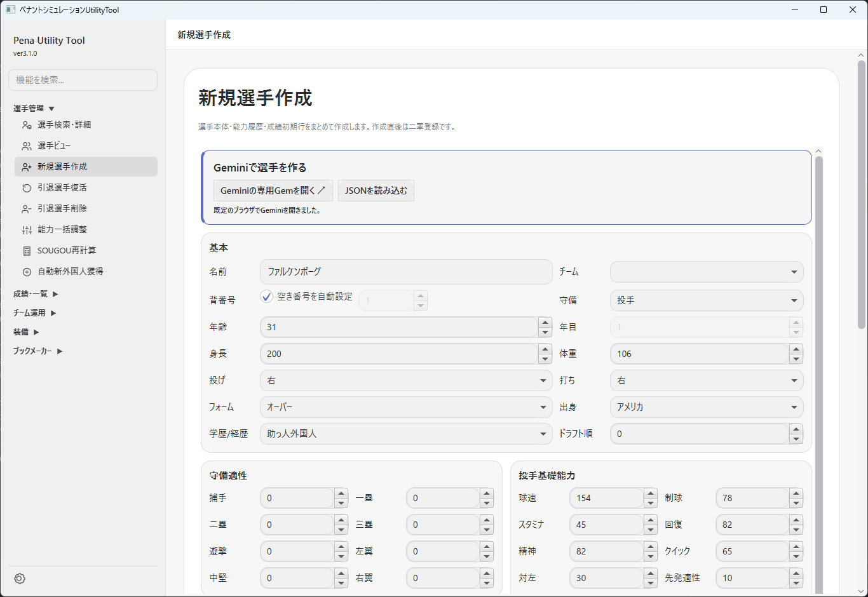The height and width of the screenshot is (597, 868).
Task: Decrease 体重 with down arrow
Action: 796,359
